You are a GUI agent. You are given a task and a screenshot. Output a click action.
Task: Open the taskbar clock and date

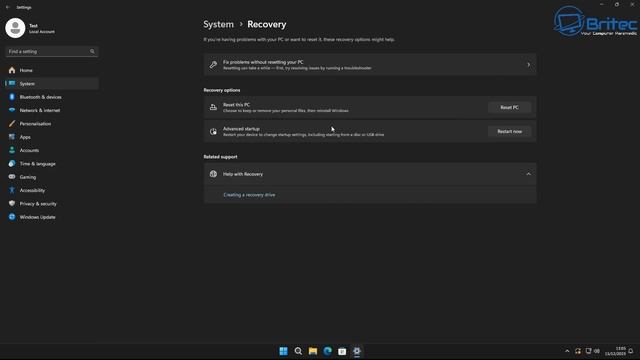615,351
